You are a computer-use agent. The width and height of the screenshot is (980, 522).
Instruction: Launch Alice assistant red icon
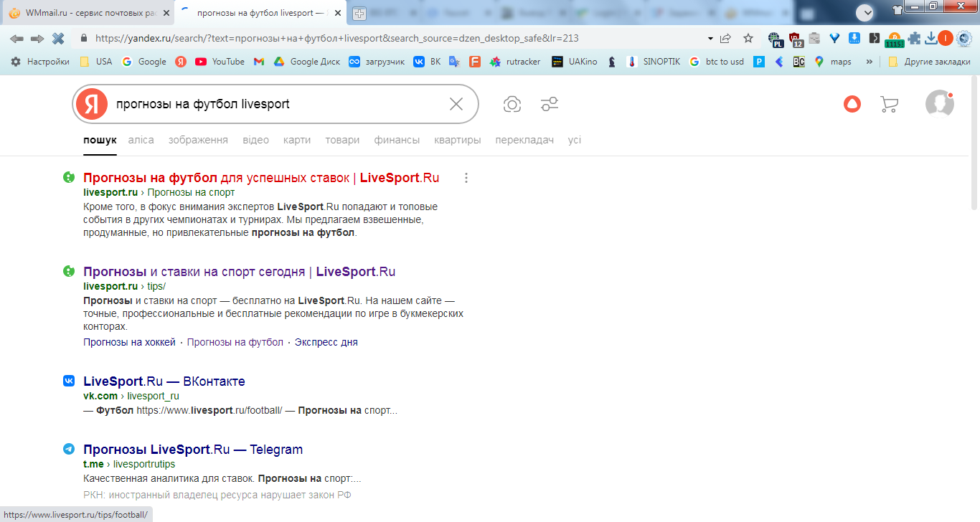852,104
